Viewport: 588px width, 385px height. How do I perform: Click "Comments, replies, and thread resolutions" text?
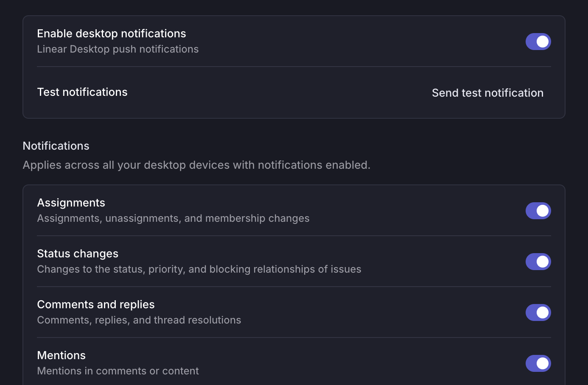pyautogui.click(x=139, y=320)
